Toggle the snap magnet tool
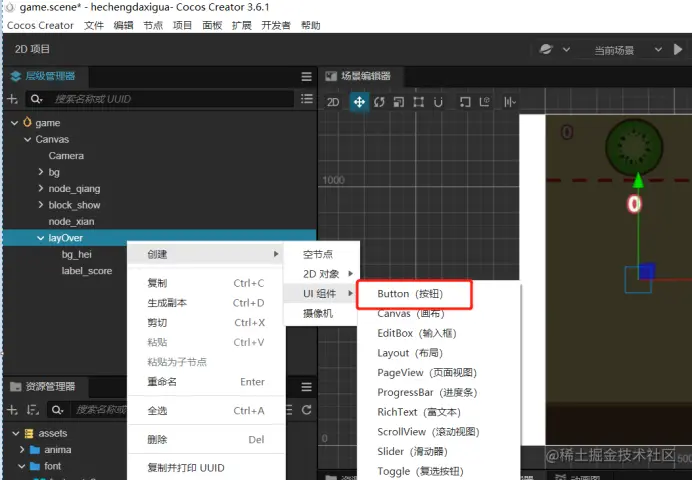Image resolution: width=692 pixels, height=480 pixels. (438, 102)
